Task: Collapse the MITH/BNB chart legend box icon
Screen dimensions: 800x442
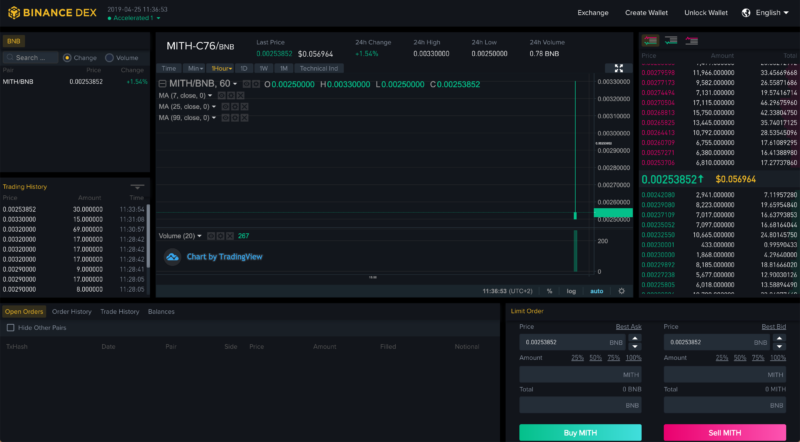Action: pyautogui.click(x=162, y=84)
